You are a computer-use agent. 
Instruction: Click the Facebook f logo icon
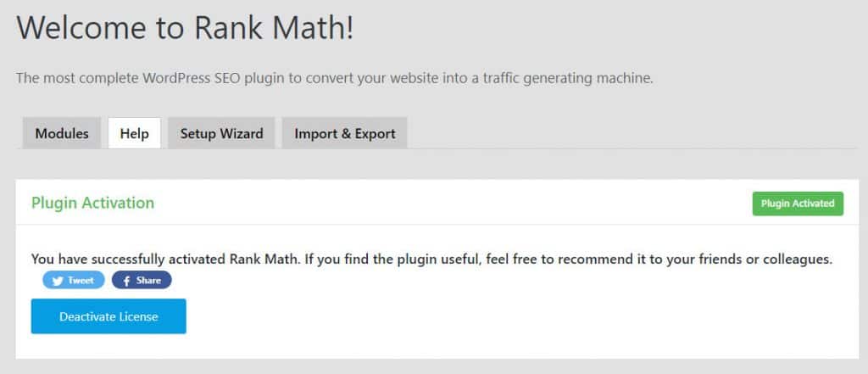pyautogui.click(x=126, y=281)
